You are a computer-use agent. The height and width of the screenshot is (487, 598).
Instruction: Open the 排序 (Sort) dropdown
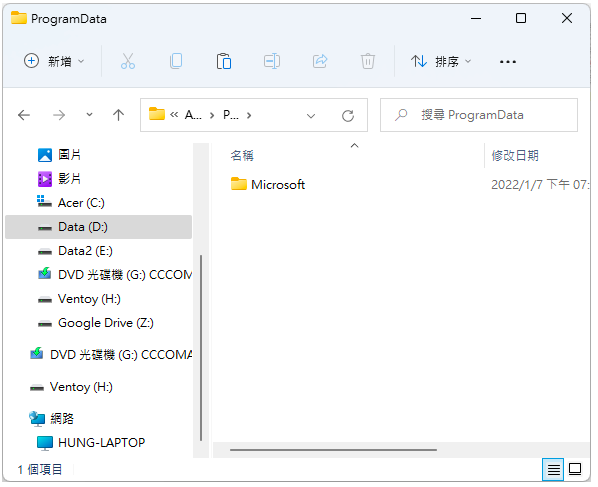(441, 61)
